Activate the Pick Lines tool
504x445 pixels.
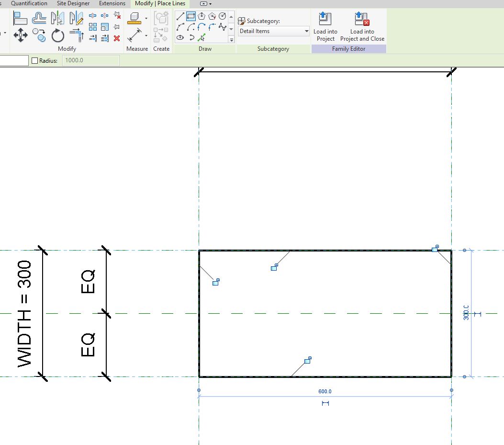point(201,37)
